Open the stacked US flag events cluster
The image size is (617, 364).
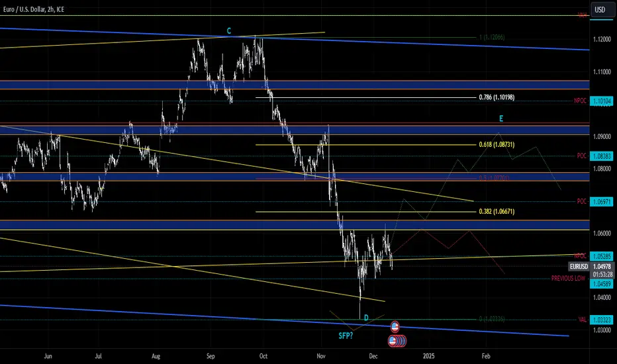397,341
